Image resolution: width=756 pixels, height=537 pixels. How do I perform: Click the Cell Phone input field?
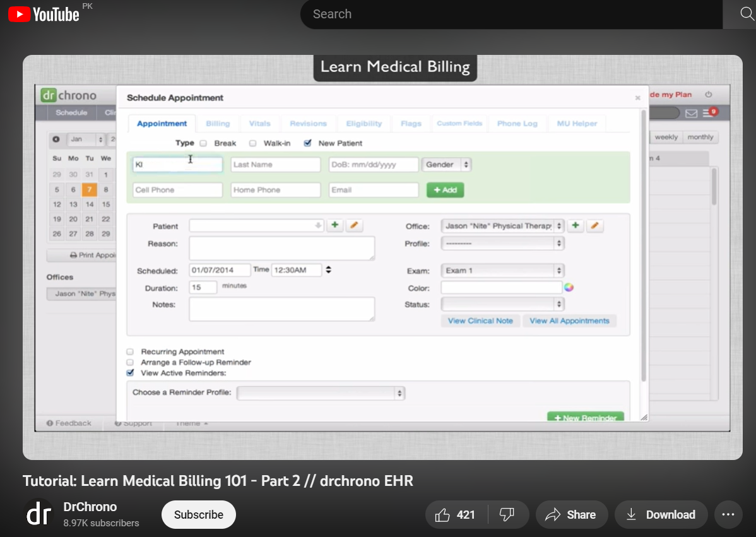tap(177, 190)
